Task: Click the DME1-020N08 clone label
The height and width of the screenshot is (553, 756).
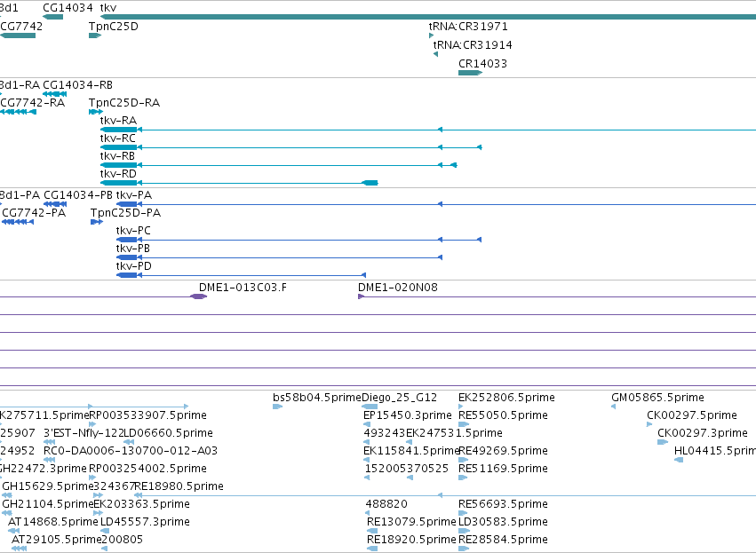Action: 398,288
